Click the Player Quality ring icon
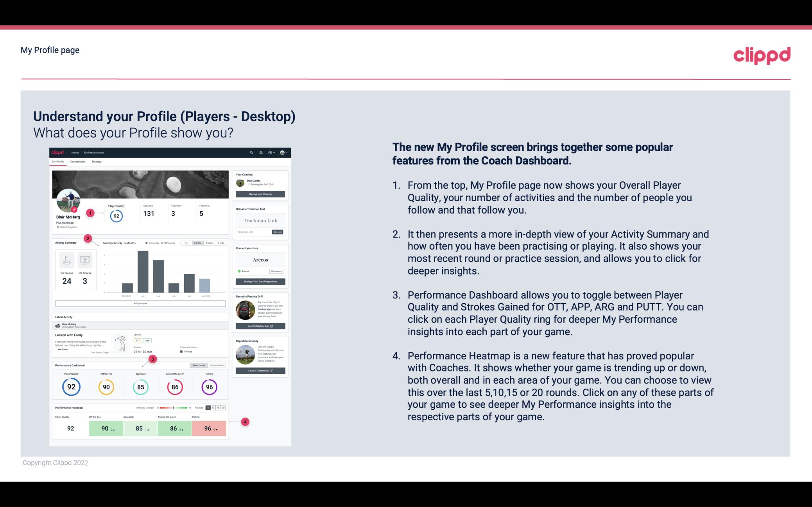This screenshot has width=812, height=507. (71, 387)
